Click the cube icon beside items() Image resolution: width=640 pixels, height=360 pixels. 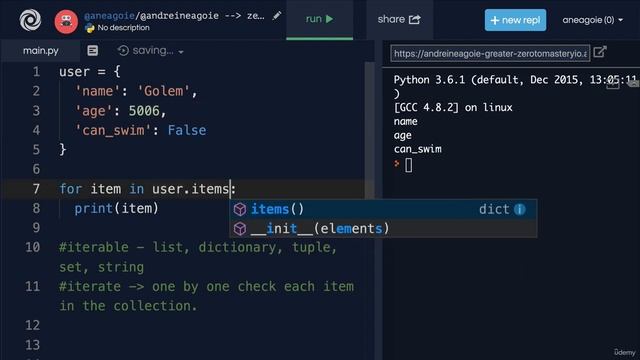point(240,209)
